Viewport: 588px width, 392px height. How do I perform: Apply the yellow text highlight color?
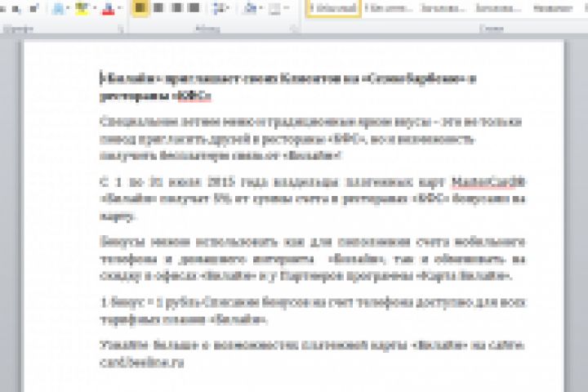[x=82, y=8]
